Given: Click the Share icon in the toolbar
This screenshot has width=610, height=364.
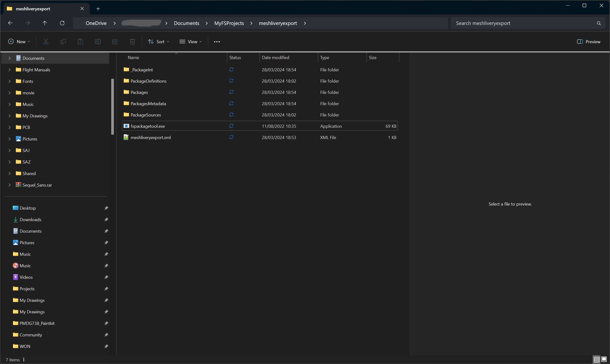Looking at the screenshot, I should click(115, 42).
